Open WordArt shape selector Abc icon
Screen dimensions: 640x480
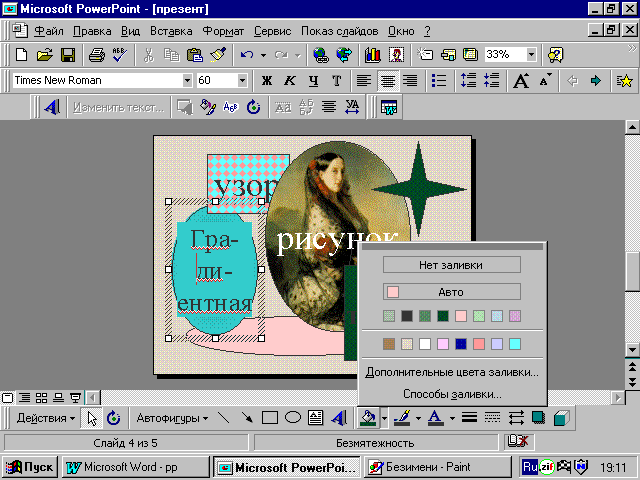(231, 107)
